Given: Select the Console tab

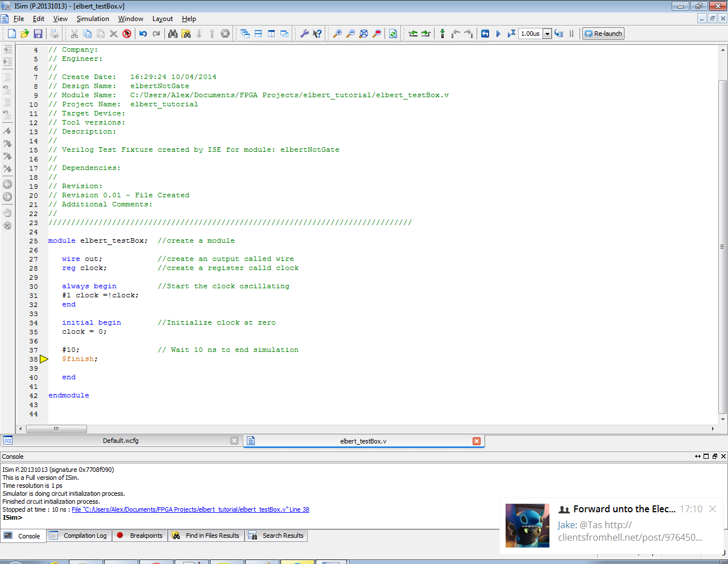Looking at the screenshot, I should coord(23,536).
